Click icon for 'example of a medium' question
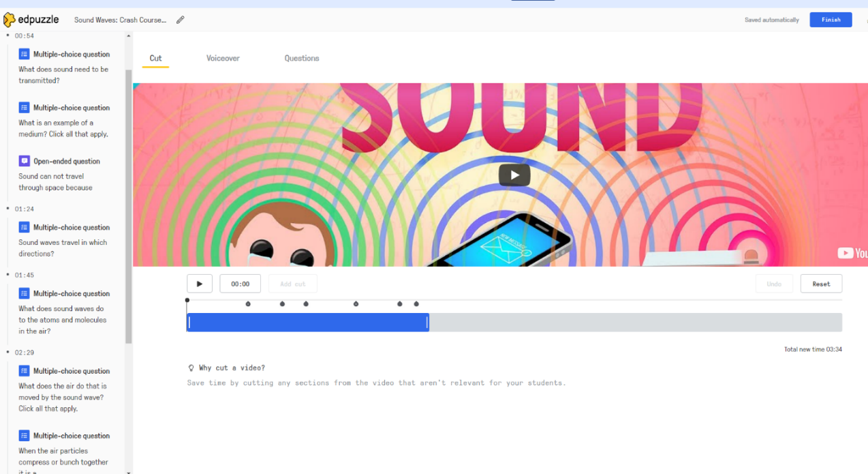 [24, 108]
